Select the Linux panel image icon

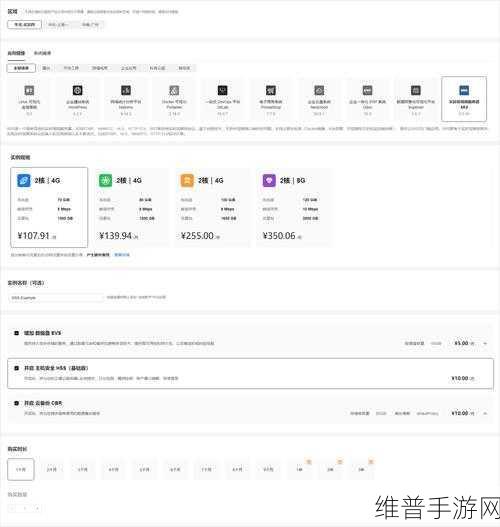[x=29, y=90]
